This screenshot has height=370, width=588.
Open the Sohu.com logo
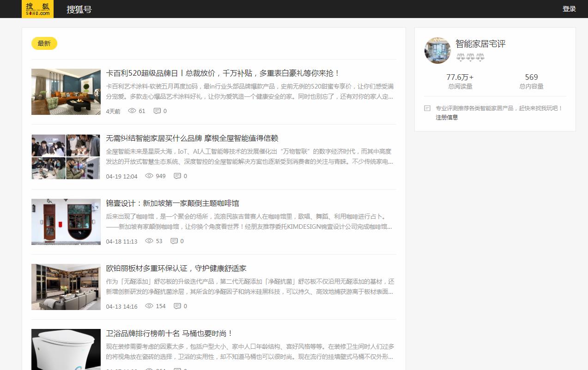click(x=37, y=9)
